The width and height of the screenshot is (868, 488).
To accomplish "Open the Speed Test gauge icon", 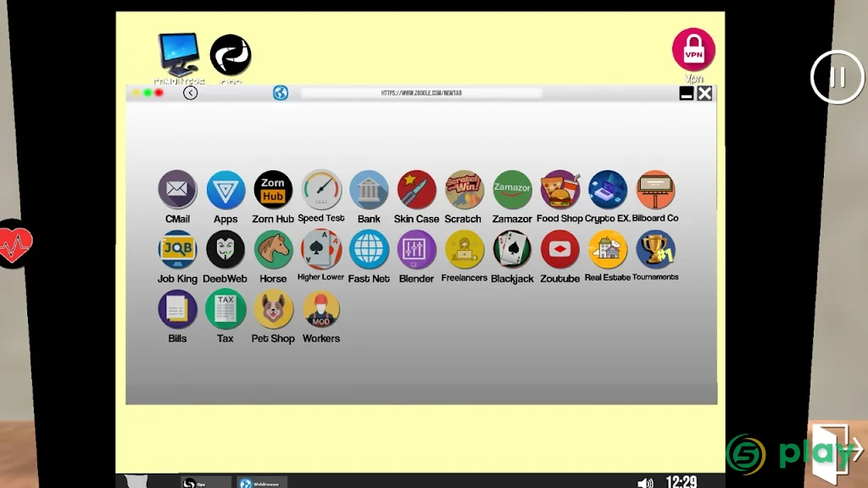I will coord(321,189).
